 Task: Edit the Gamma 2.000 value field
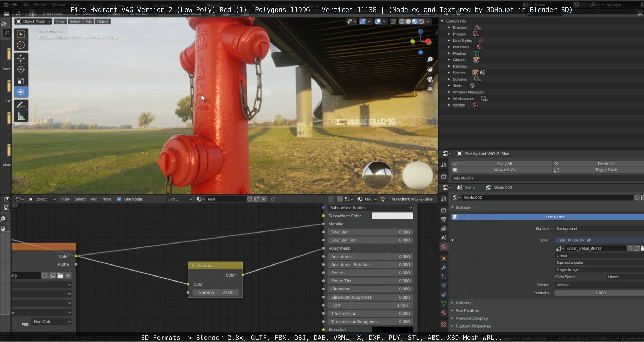tap(216, 293)
